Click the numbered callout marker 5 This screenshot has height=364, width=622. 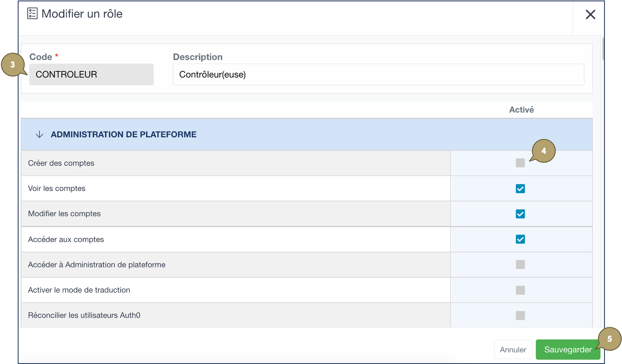610,339
